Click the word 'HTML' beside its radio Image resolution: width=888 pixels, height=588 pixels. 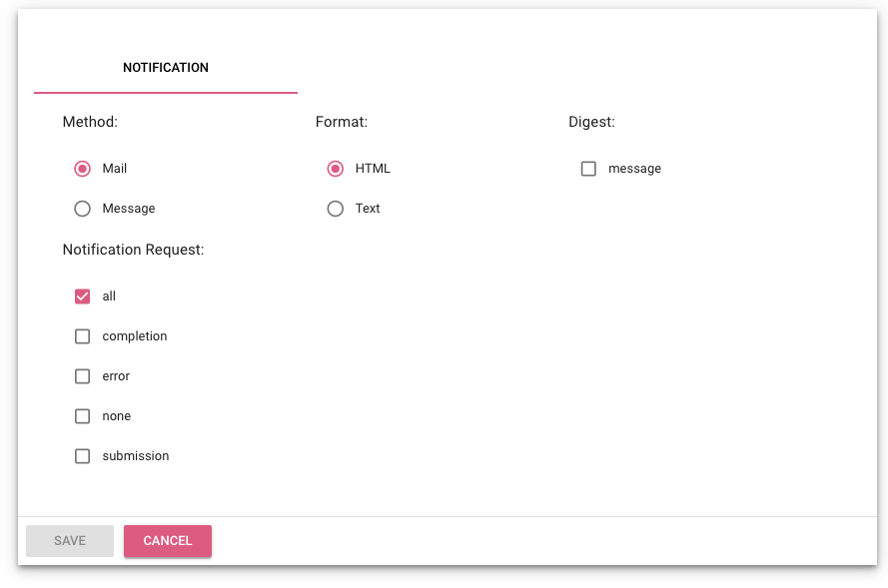tap(373, 169)
